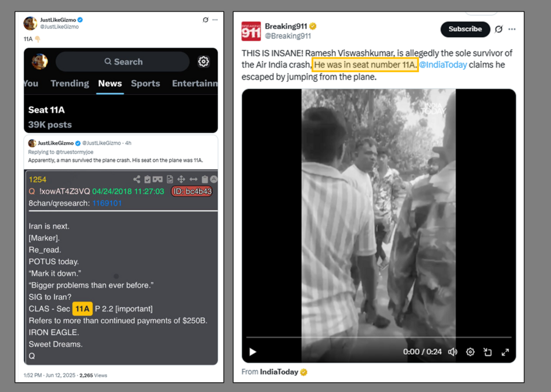The image size is (551, 392).
Task: Click the 2,265 Views count
Action: (x=93, y=375)
